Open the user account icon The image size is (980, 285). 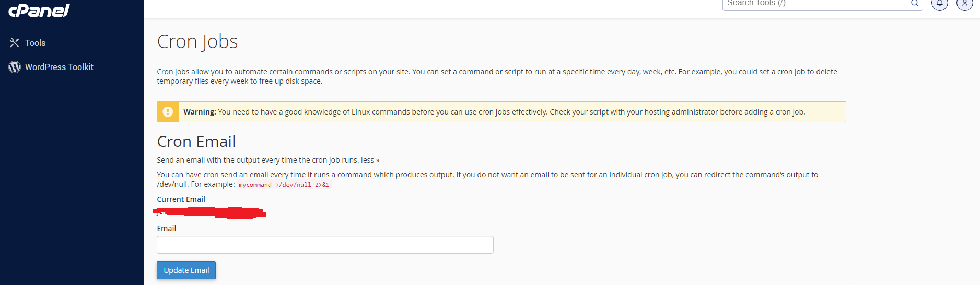pyautogui.click(x=964, y=4)
